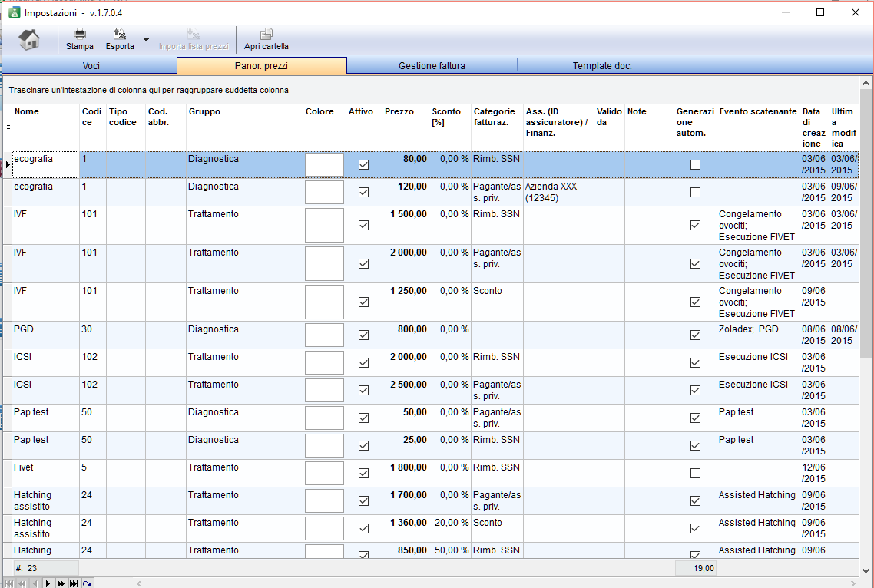Enable Generazione autom. for ecografia 120,00 row

tap(695, 192)
